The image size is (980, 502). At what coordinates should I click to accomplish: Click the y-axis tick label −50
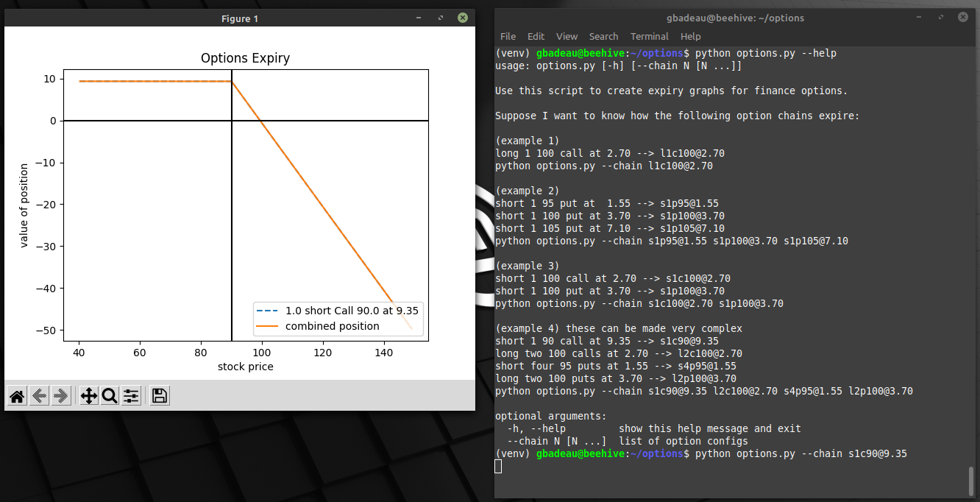[x=46, y=330]
